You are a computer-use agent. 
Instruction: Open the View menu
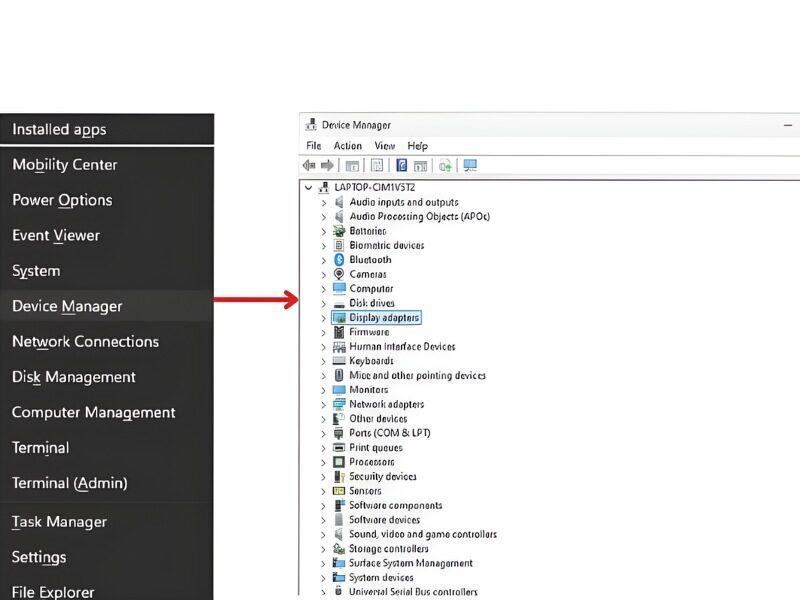tap(385, 146)
